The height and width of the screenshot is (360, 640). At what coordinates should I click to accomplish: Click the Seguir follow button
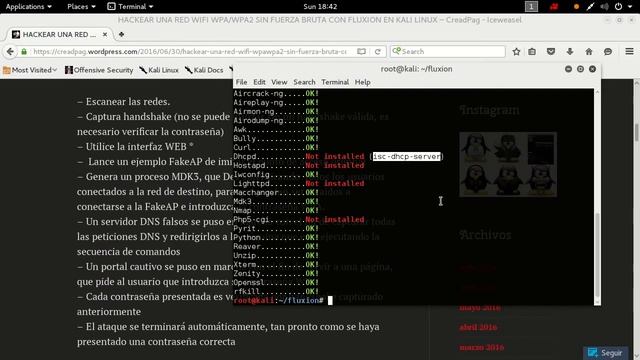click(x=606, y=353)
